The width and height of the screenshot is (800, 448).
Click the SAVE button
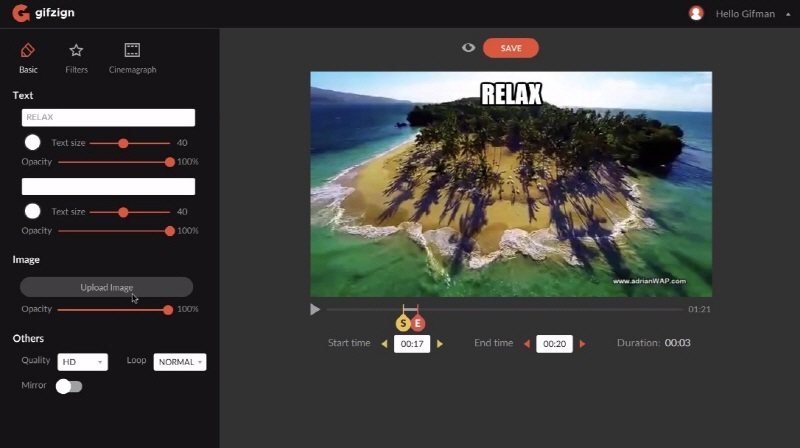511,48
